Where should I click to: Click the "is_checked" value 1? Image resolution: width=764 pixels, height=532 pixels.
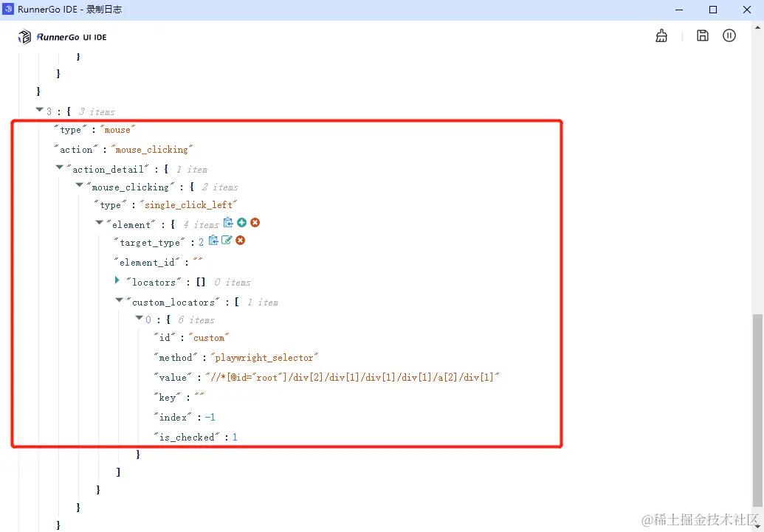[234, 437]
